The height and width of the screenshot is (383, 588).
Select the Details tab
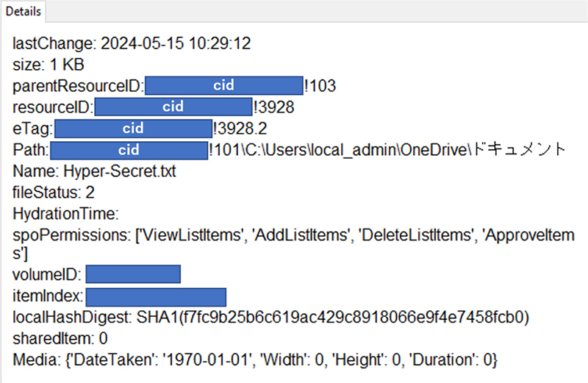click(x=22, y=12)
